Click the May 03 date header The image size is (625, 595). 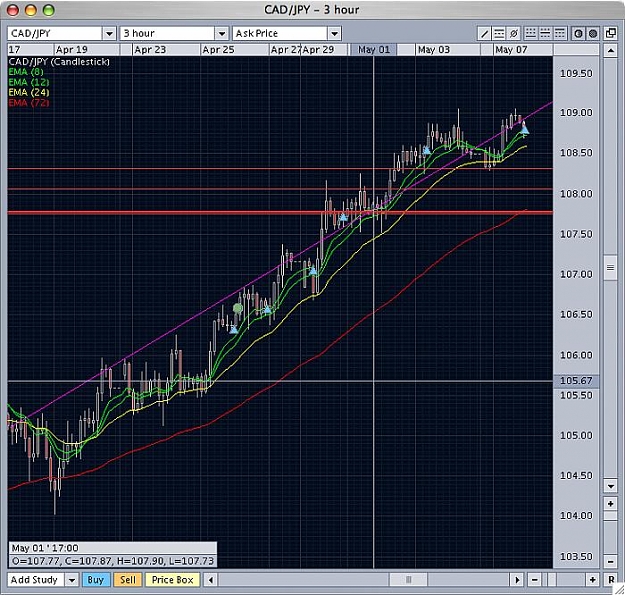coord(434,50)
